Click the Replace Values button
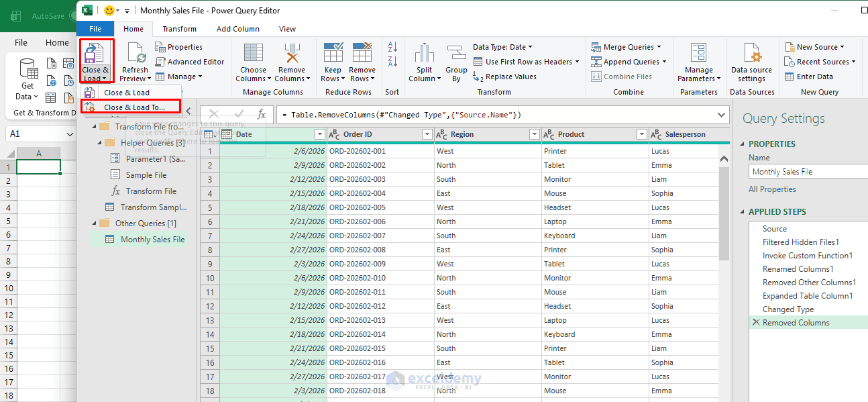Image resolution: width=868 pixels, height=402 pixels. [504, 77]
